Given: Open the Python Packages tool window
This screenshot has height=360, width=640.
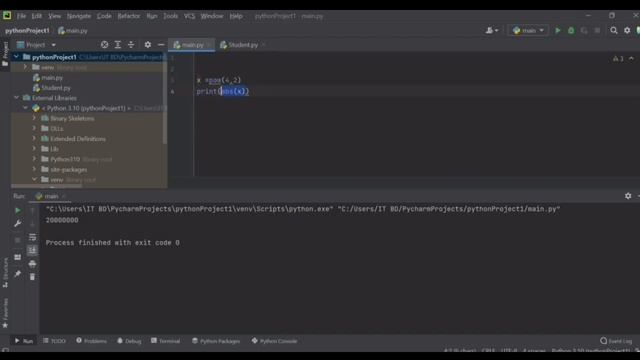Looking at the screenshot, I should [216, 341].
